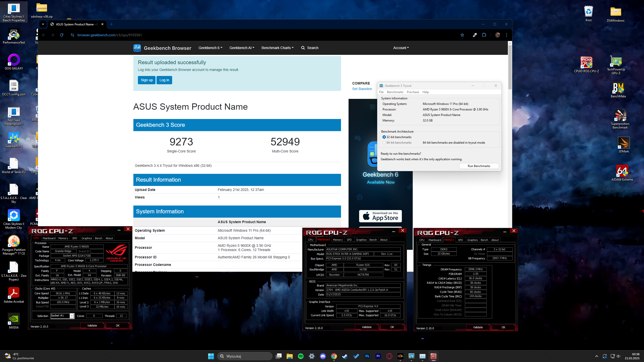The width and height of the screenshot is (644, 362).
Task: Open the Superposition Benchmark desktop icon
Action: (x=620, y=119)
